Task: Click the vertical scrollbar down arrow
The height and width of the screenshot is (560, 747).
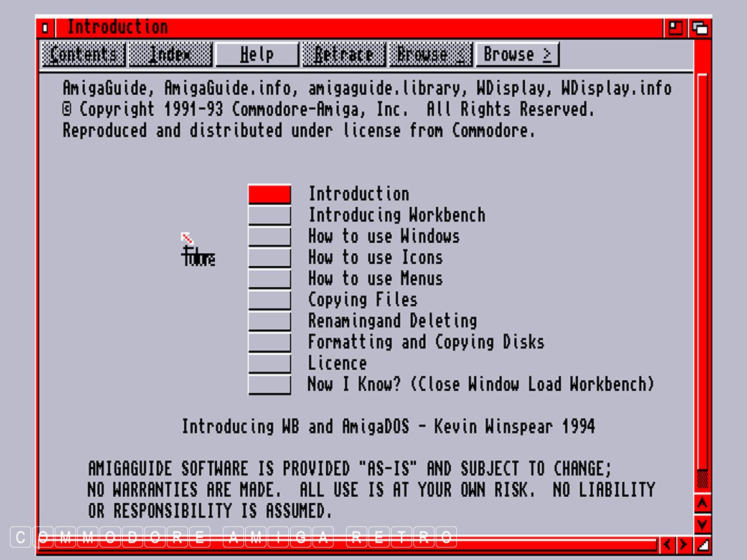Action: click(x=702, y=524)
